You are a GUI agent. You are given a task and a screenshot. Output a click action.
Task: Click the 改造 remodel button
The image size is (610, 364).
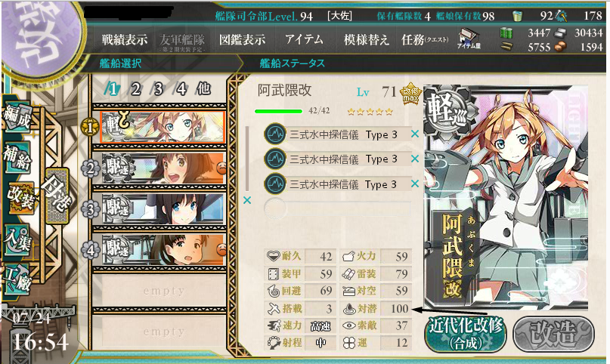tap(553, 334)
